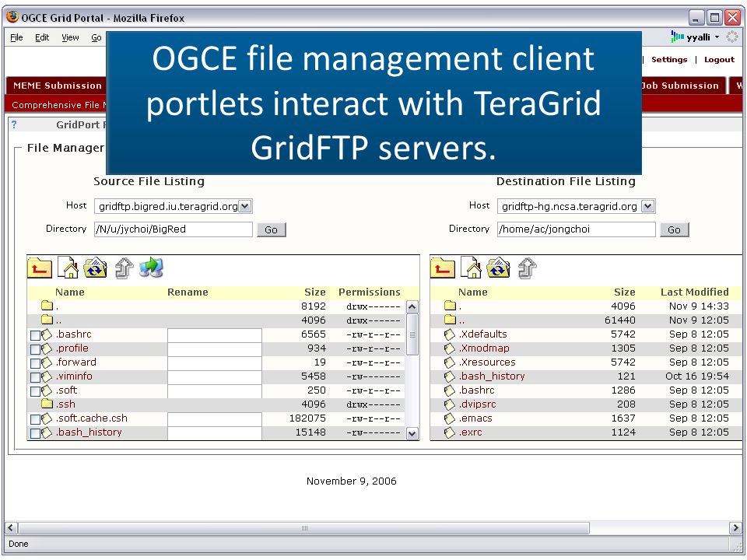Click the file icon next to .Xmodmap
The image size is (747, 560).
click(449, 348)
